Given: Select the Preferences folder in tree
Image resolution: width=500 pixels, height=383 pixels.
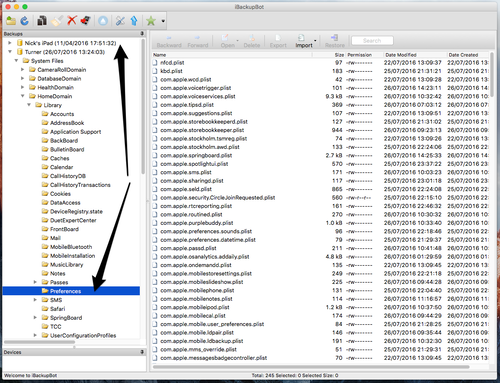Looking at the screenshot, I should coord(71,291).
